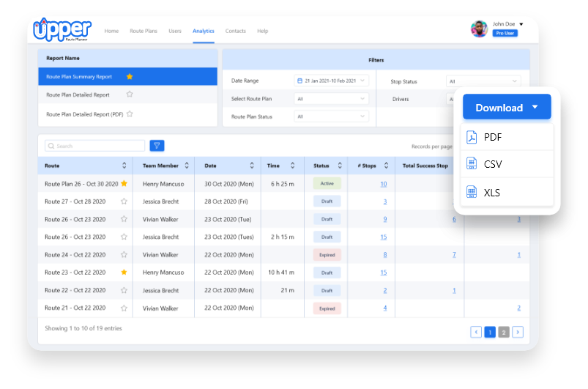This screenshot has height=389, width=588.
Task: Star Route 26 row with Vivian Walker
Action: [124, 219]
